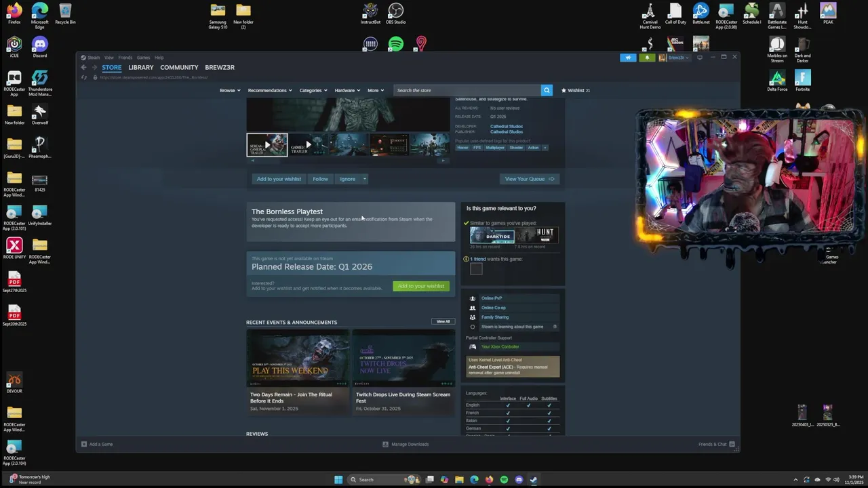Click the Follow button

pyautogui.click(x=320, y=179)
